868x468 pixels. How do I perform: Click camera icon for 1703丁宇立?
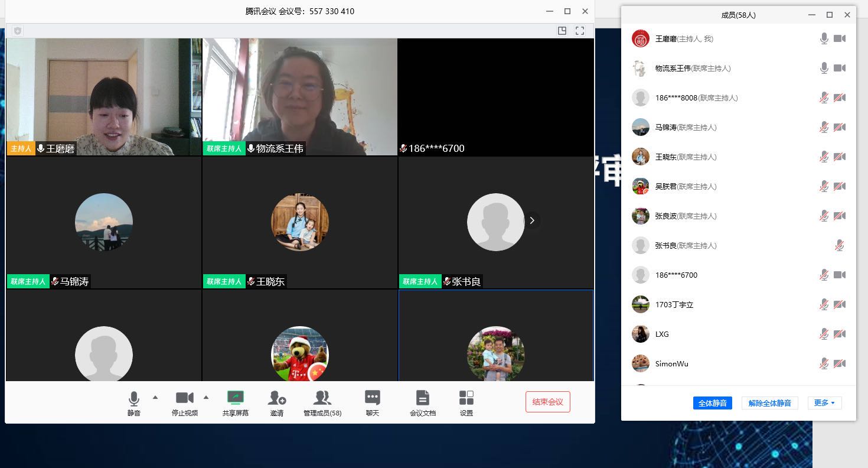[x=840, y=304]
